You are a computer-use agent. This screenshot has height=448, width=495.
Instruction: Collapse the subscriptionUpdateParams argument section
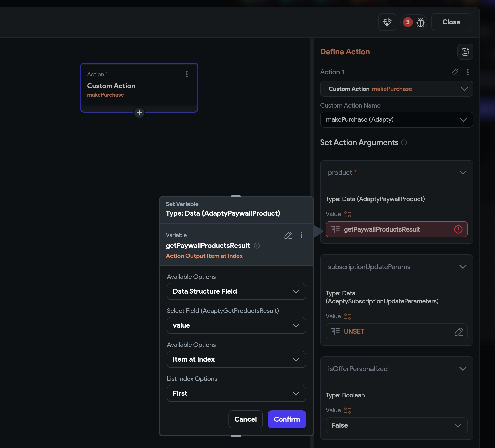click(463, 267)
